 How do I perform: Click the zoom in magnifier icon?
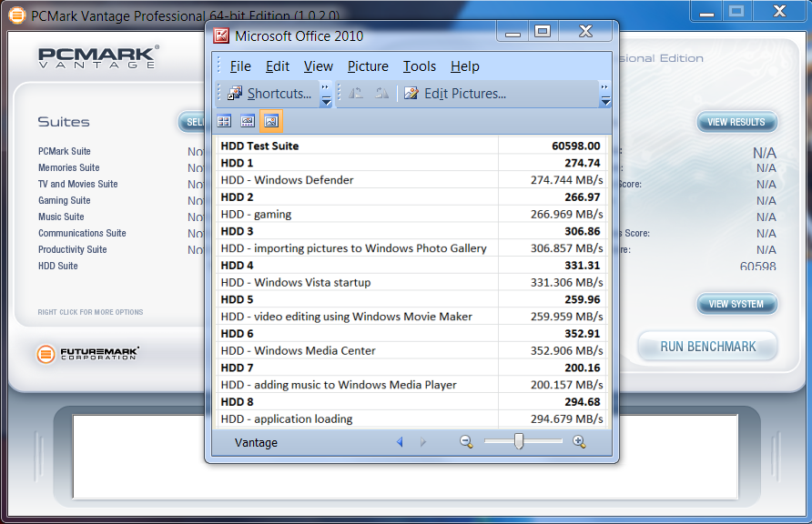579,442
